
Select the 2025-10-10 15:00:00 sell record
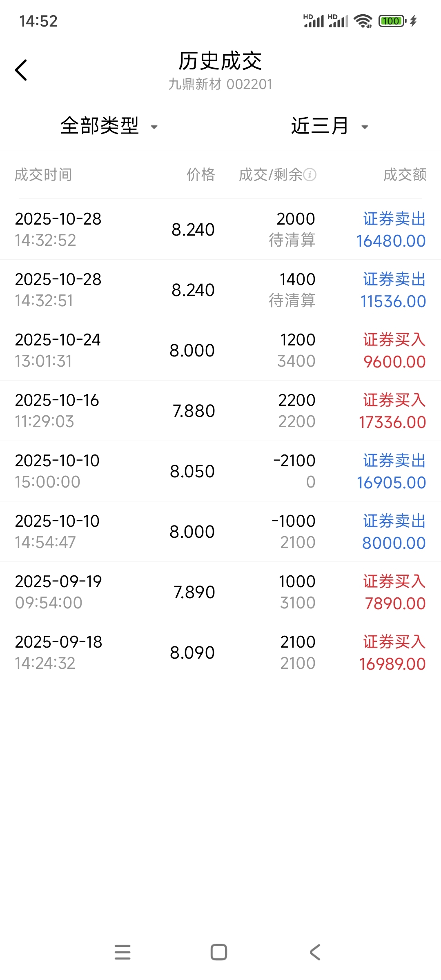(x=220, y=471)
